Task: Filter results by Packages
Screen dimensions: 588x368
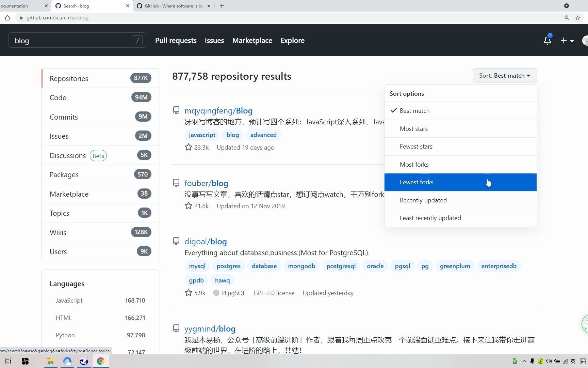Action: [100, 174]
